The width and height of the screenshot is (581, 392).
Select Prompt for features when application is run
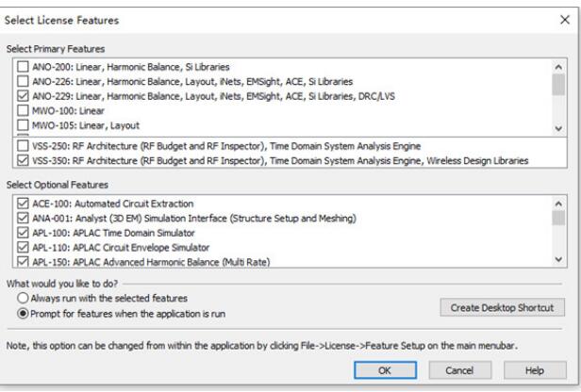(23, 314)
